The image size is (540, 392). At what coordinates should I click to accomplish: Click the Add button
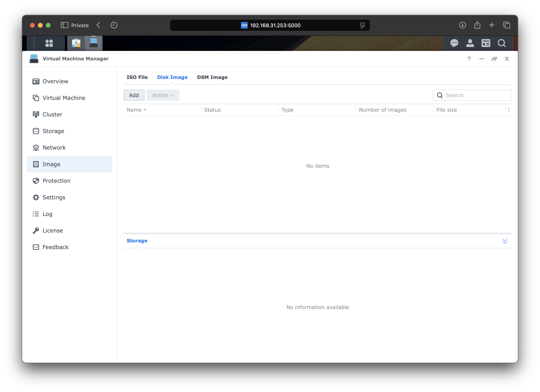tap(134, 95)
